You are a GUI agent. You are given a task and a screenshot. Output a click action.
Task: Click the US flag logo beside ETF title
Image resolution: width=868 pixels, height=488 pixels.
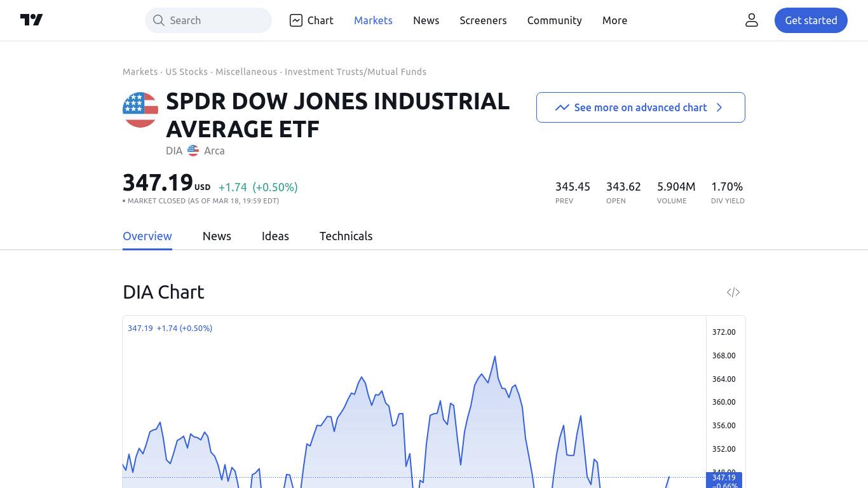coord(140,110)
